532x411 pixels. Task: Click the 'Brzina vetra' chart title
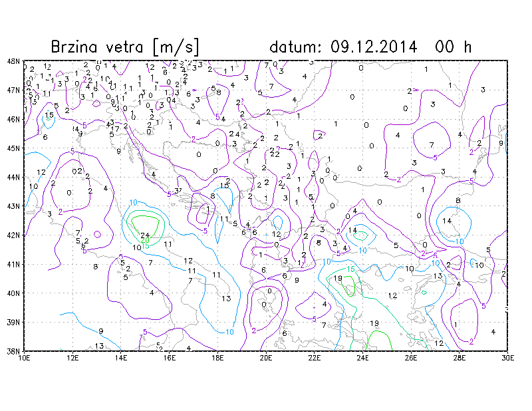pyautogui.click(x=98, y=47)
